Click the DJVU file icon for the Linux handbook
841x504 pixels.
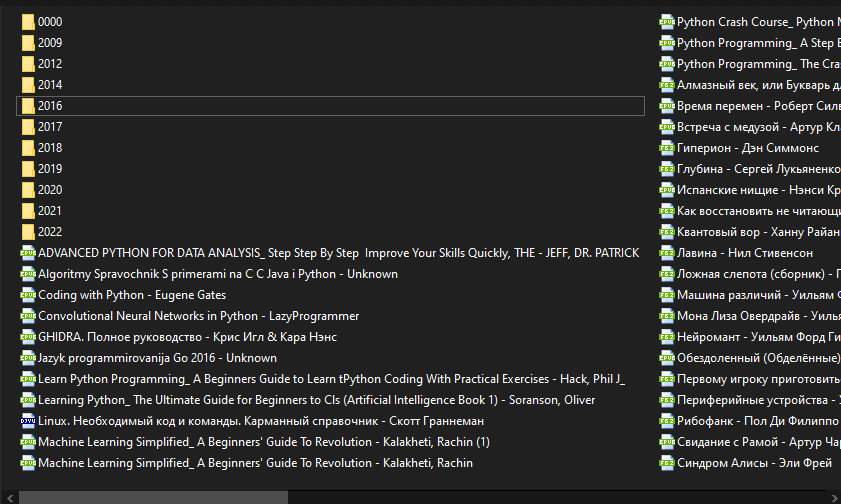(x=28, y=421)
